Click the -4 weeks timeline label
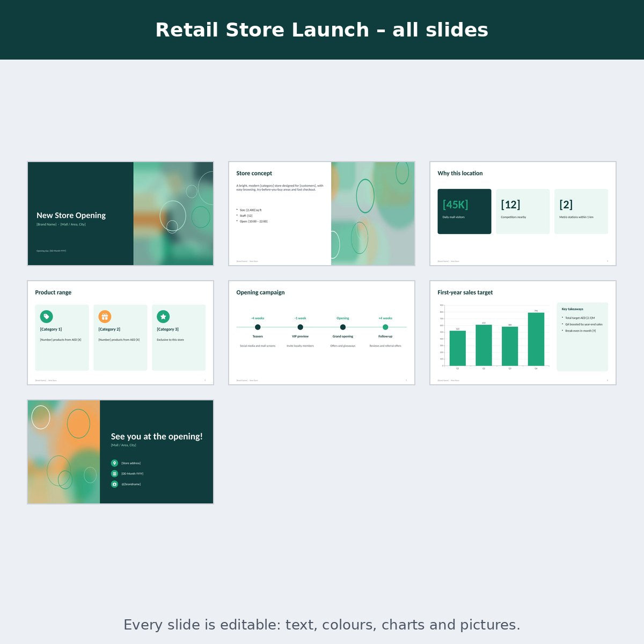The image size is (644, 644). [258, 318]
